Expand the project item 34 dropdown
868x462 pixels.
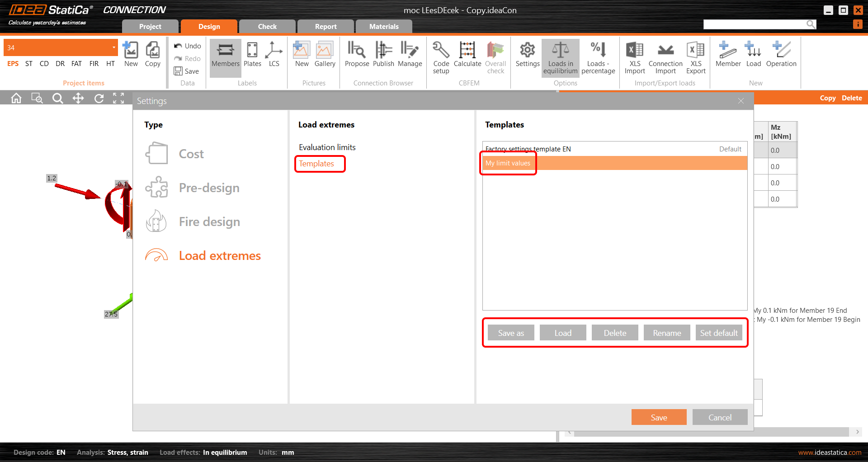[113, 47]
